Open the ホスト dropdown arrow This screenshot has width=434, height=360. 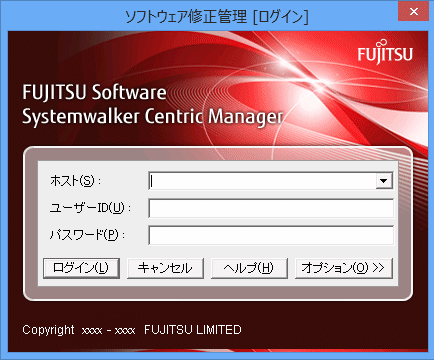pyautogui.click(x=384, y=181)
